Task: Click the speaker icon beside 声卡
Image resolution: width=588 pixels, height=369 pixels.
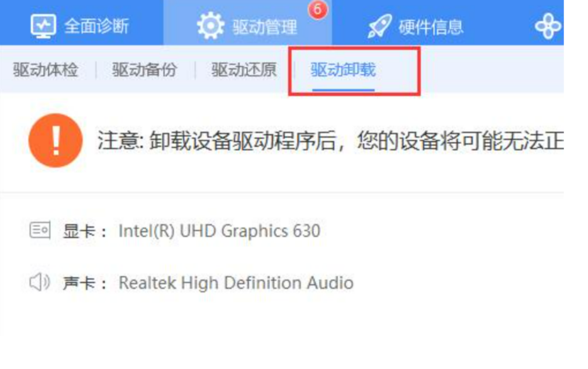Action: [39, 282]
